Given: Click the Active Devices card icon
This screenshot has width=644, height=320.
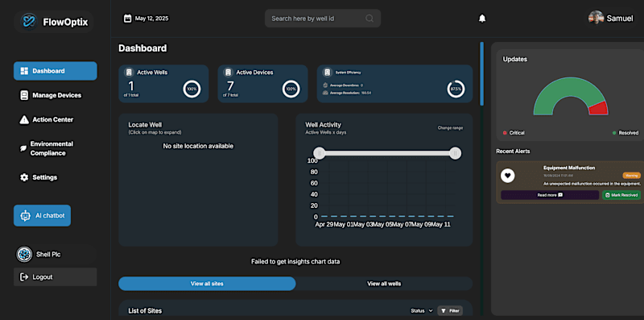Looking at the screenshot, I should [x=228, y=73].
